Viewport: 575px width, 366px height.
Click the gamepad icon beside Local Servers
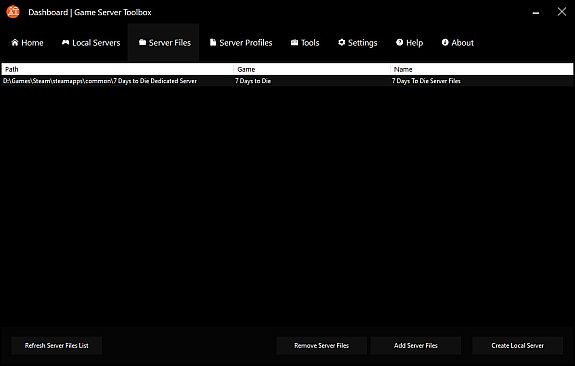pyautogui.click(x=66, y=43)
